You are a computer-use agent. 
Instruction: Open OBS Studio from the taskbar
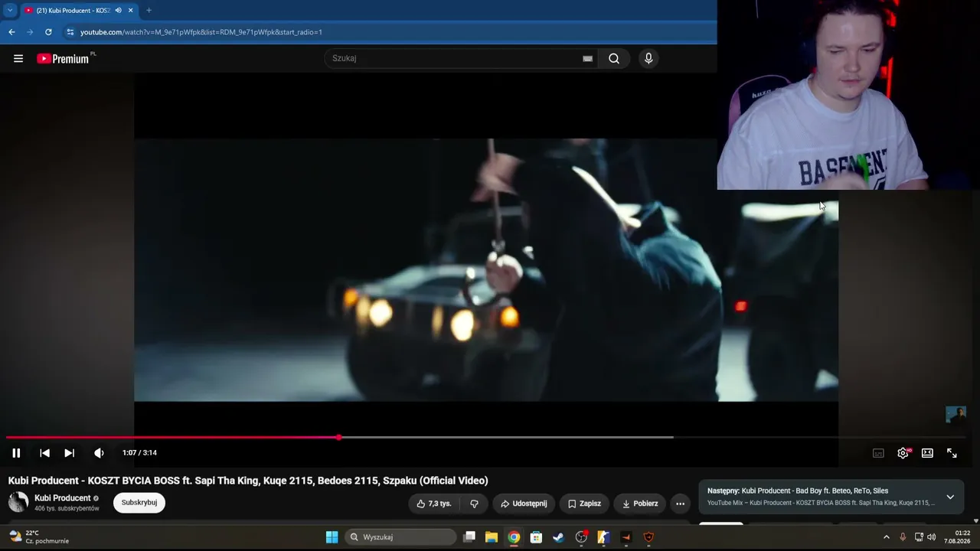tap(581, 537)
